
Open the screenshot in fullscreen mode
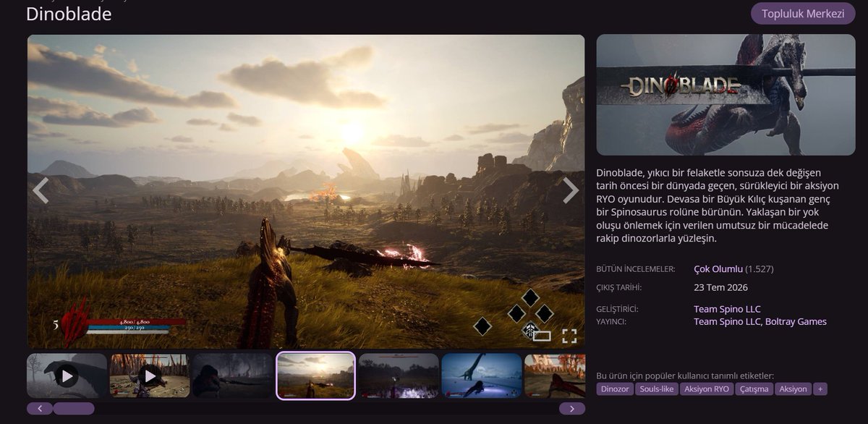569,336
